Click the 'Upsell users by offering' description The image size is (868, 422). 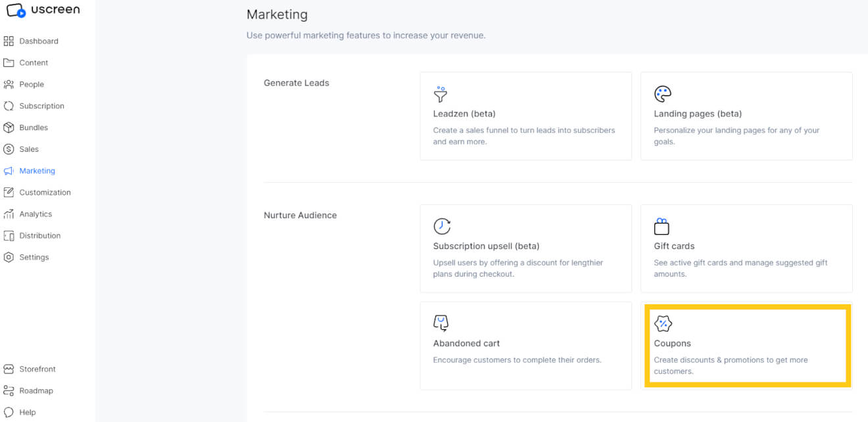point(518,269)
